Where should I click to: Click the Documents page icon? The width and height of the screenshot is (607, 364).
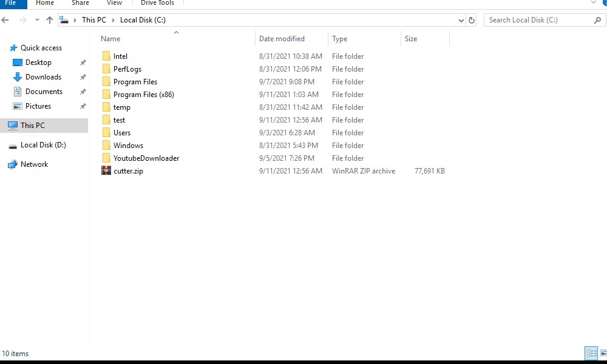click(x=18, y=92)
